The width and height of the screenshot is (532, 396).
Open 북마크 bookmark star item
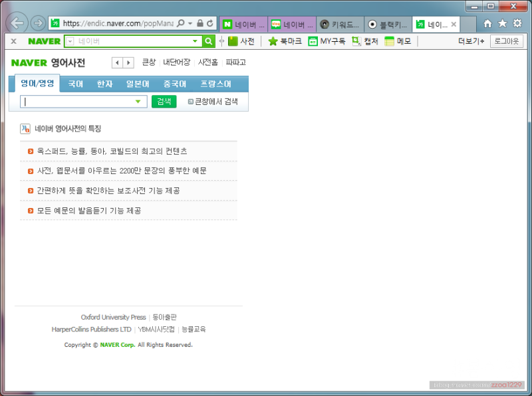click(285, 41)
